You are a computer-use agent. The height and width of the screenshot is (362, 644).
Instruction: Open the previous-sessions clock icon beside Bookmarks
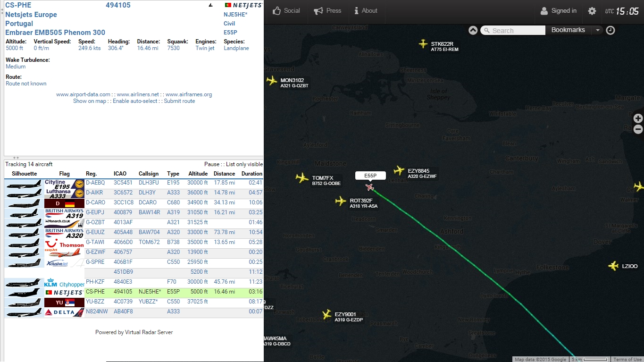(611, 30)
